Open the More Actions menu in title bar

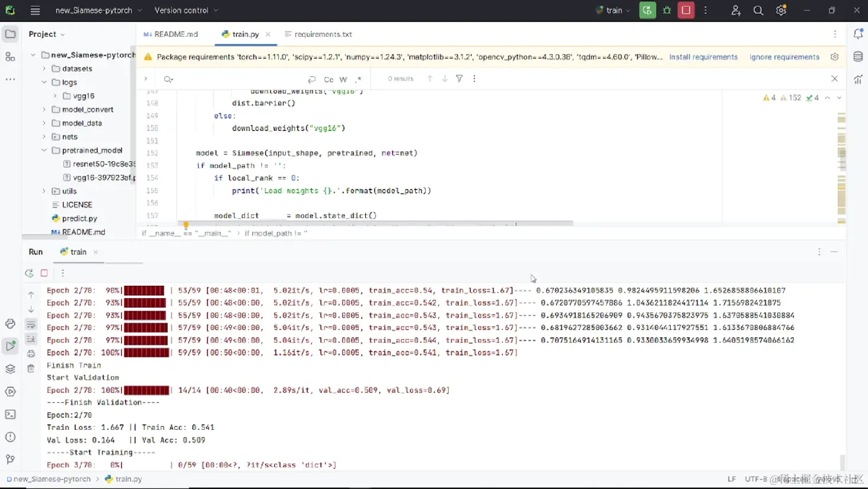click(x=706, y=10)
